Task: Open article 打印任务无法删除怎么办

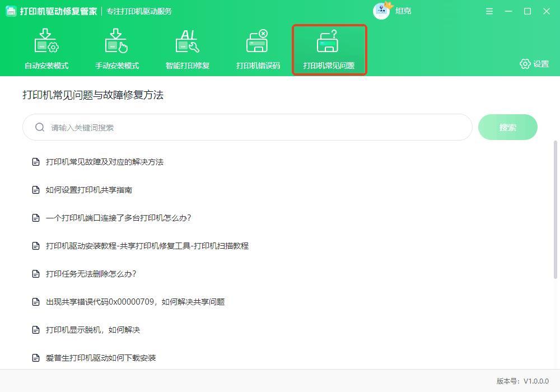Action: (91, 274)
